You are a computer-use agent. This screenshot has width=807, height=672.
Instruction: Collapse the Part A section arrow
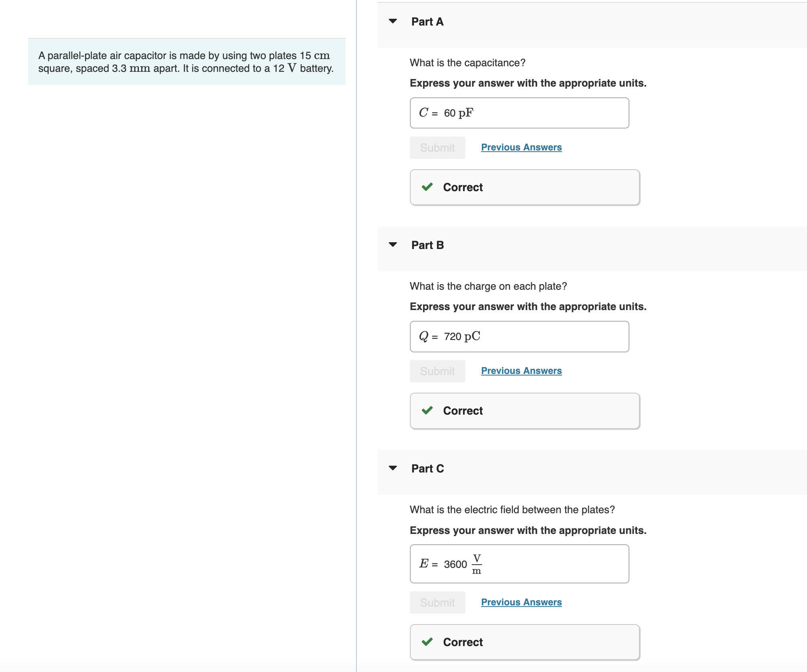coord(393,21)
